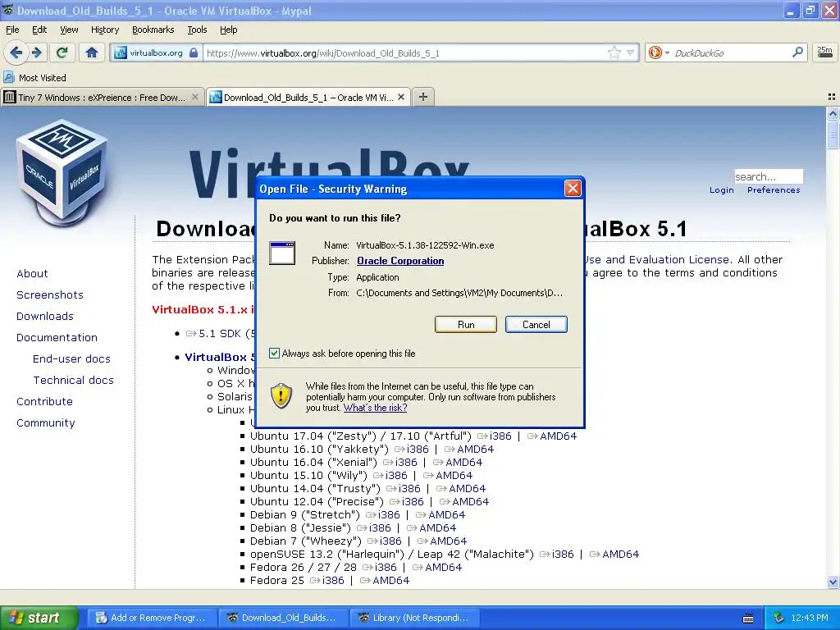Open the Preferences link

pyautogui.click(x=773, y=189)
